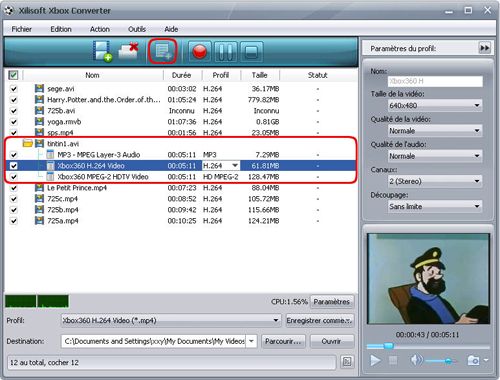Image resolution: width=500 pixels, height=380 pixels.
Task: Open the Edition menu
Action: point(61,29)
